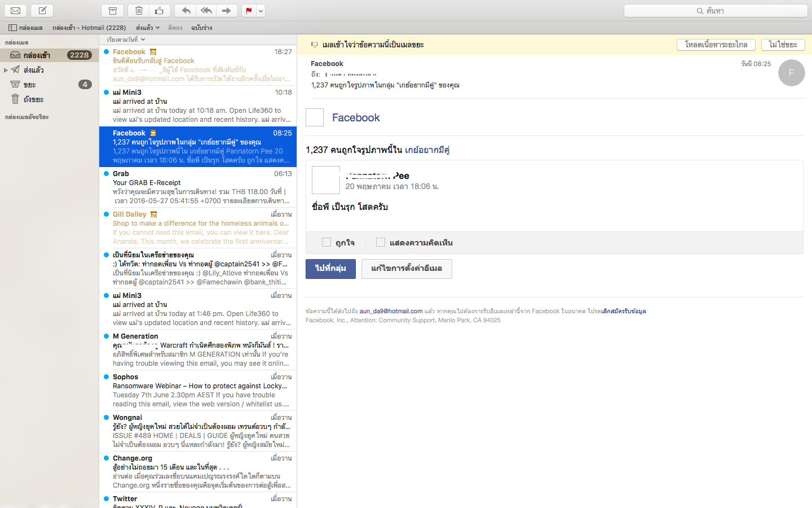Screen dimensions: 812x508
Task: Click the unread dot on Grab email
Action: (x=106, y=174)
